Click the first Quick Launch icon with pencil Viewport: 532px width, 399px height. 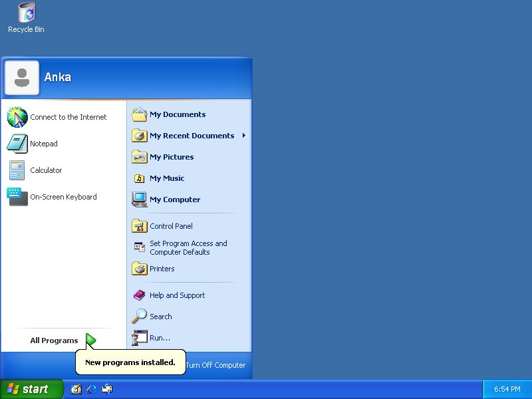click(x=76, y=389)
